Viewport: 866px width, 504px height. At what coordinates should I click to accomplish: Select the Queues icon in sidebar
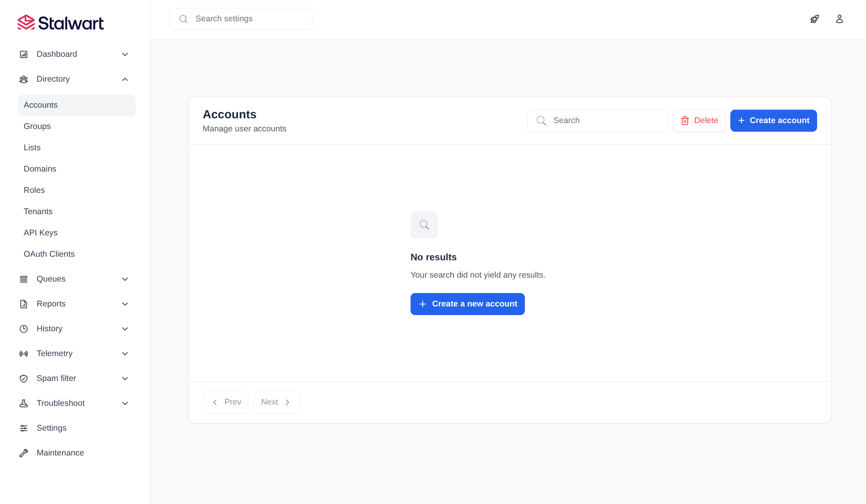click(x=24, y=279)
